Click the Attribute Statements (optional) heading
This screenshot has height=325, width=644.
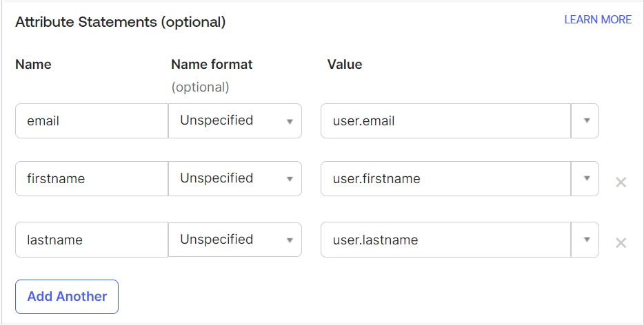(x=121, y=22)
